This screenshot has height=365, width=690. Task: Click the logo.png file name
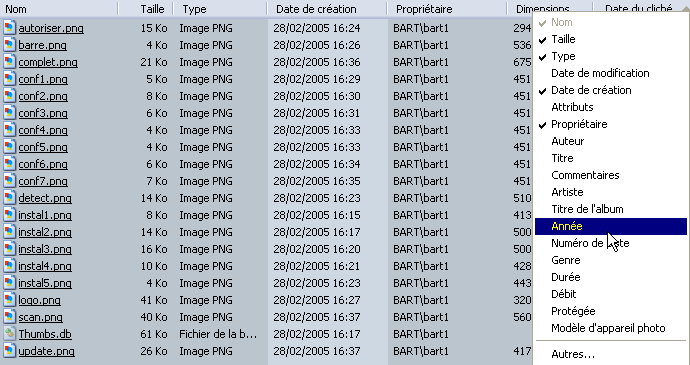[x=40, y=301]
